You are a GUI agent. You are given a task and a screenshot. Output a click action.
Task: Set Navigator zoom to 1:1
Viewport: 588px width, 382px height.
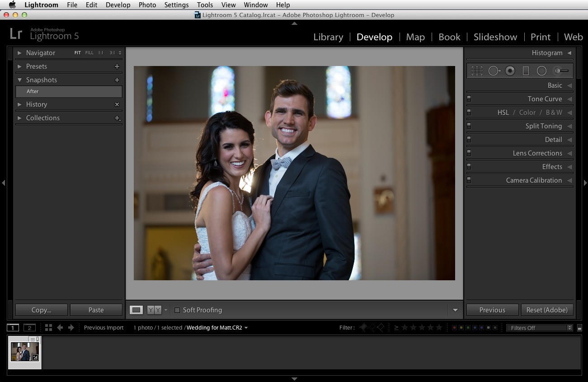pos(101,53)
